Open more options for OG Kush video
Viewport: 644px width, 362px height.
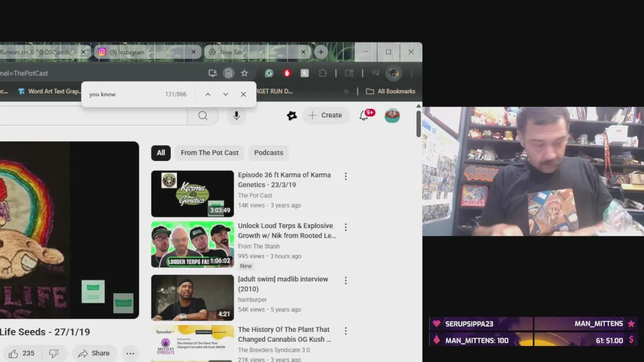click(346, 331)
